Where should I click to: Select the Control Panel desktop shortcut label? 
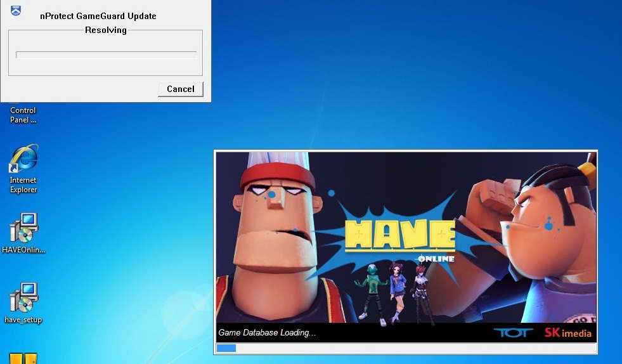(x=23, y=115)
